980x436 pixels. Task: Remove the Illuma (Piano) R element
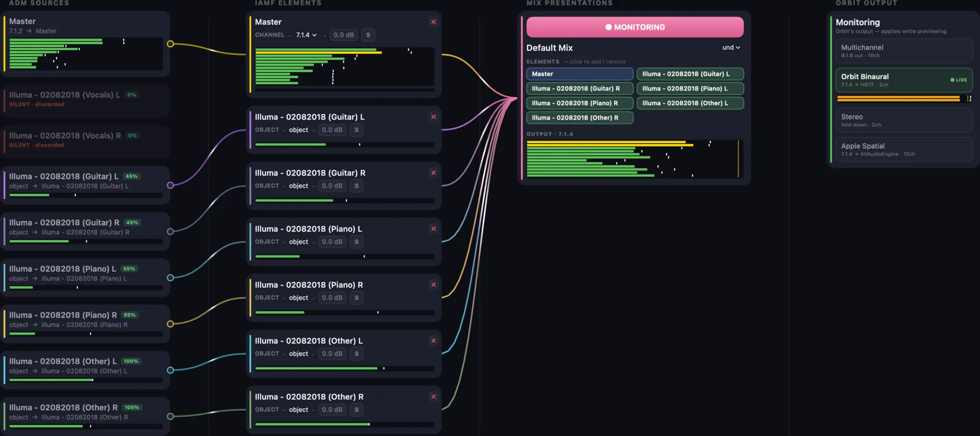433,285
